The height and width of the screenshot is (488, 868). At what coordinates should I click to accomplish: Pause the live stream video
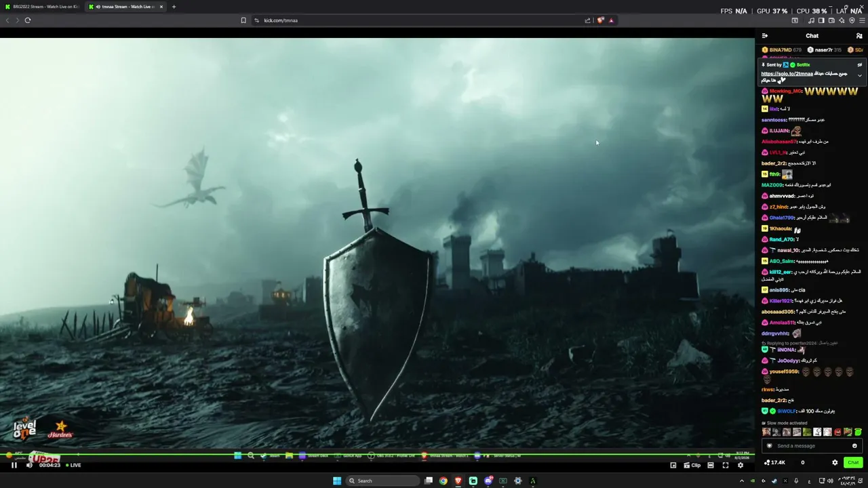(14, 465)
